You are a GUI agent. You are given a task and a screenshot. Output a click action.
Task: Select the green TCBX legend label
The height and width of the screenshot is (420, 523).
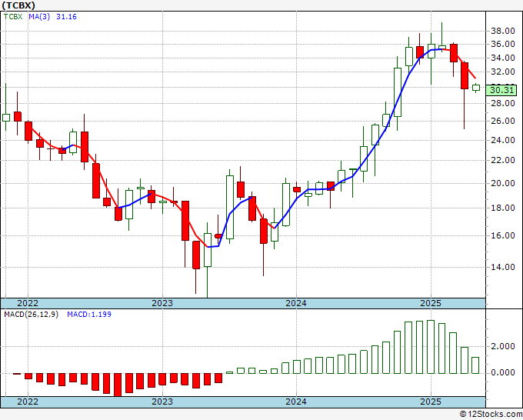point(13,17)
